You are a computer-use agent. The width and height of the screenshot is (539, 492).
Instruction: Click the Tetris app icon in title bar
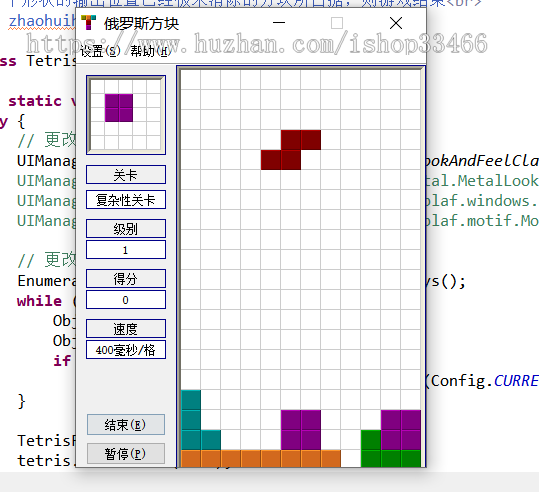click(88, 23)
